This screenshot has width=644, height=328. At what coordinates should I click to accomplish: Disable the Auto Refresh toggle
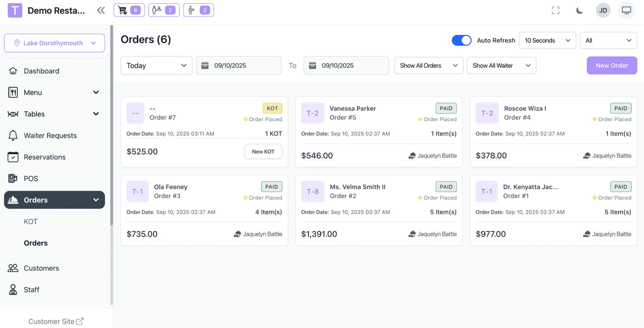tap(461, 40)
